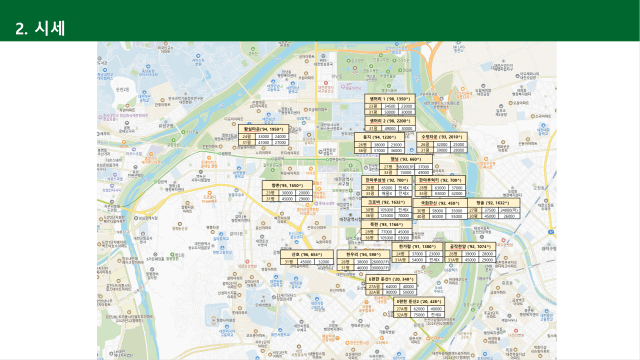The height and width of the screenshot is (360, 640).
Task: Click the 41000 cell in 황실타운 table
Action: pos(263,142)
